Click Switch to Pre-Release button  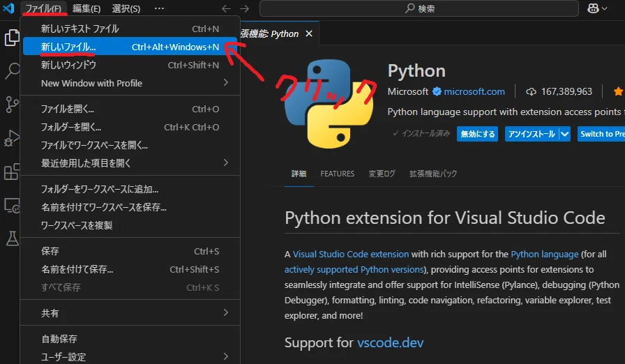[x=601, y=134]
